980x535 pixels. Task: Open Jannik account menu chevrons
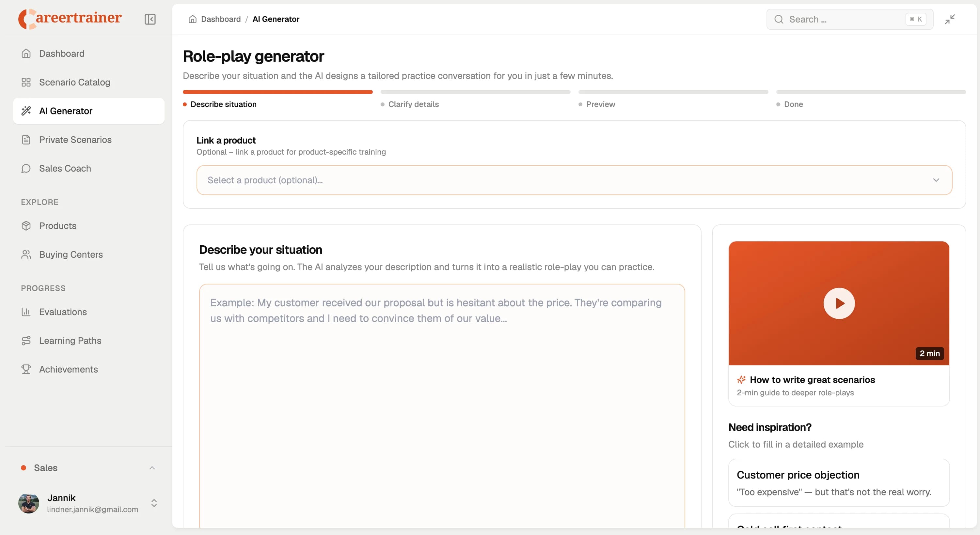(x=154, y=503)
